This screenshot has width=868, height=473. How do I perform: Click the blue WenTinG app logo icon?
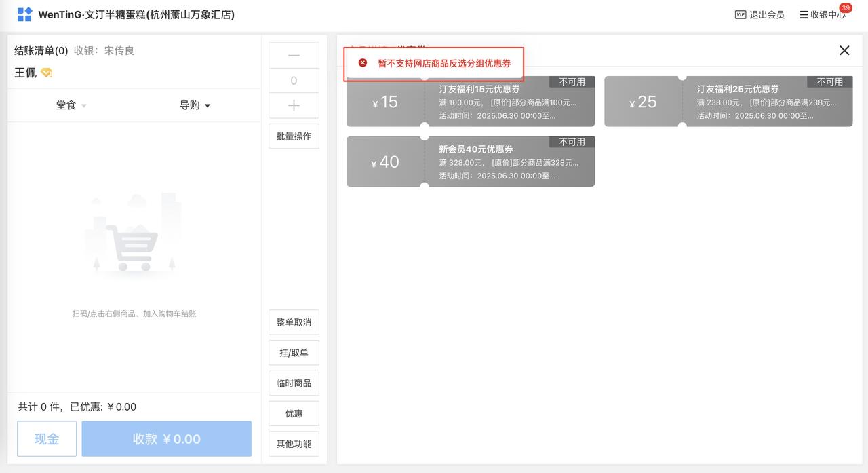pos(24,14)
